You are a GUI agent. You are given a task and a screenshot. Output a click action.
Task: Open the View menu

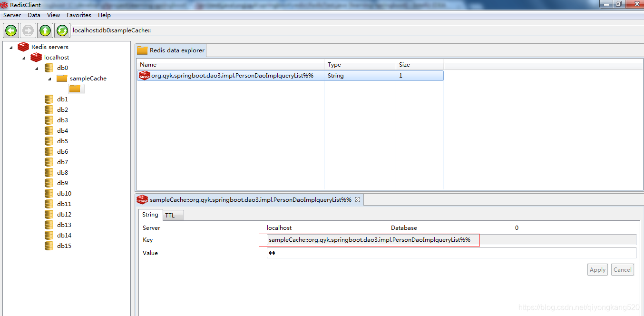pos(53,15)
